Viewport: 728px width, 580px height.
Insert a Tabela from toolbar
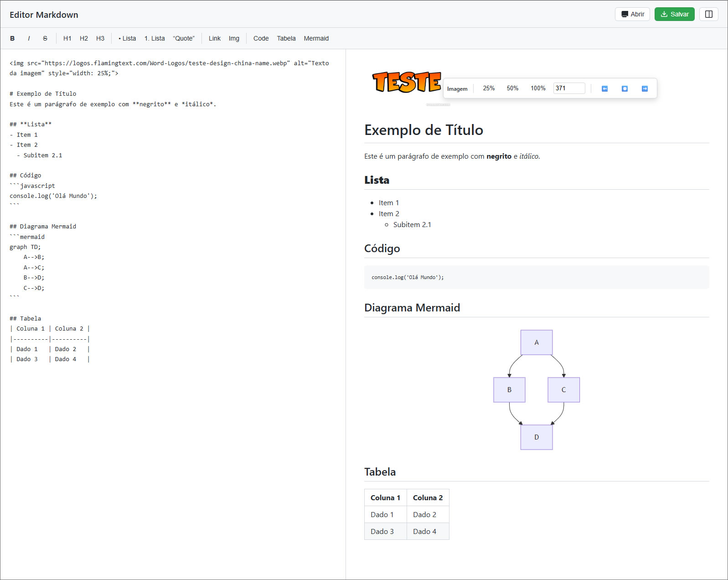[286, 38]
